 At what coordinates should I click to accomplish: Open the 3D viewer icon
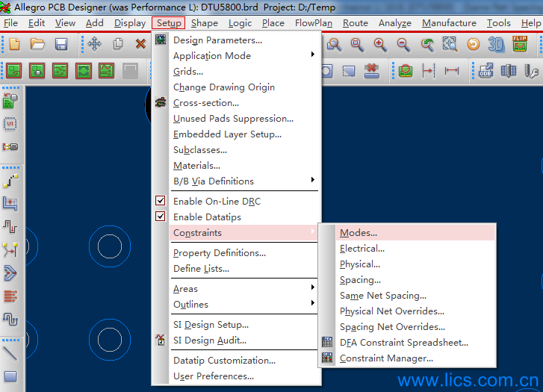click(x=496, y=44)
